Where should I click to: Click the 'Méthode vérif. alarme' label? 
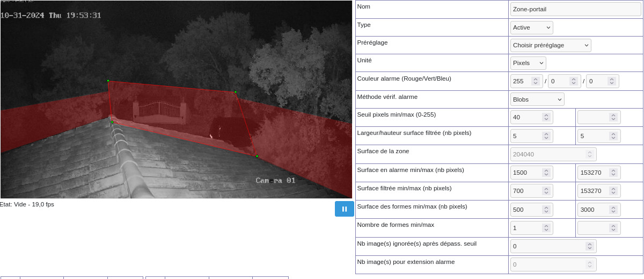coord(387,97)
